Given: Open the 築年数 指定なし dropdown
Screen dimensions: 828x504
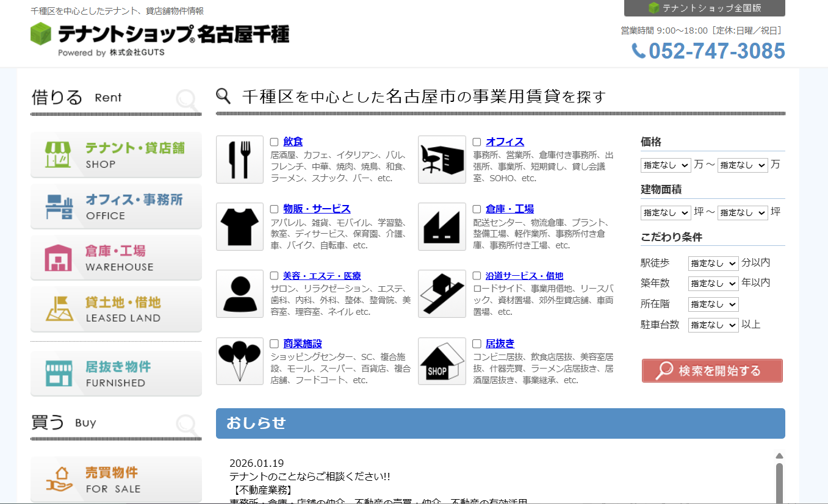Looking at the screenshot, I should (x=713, y=283).
